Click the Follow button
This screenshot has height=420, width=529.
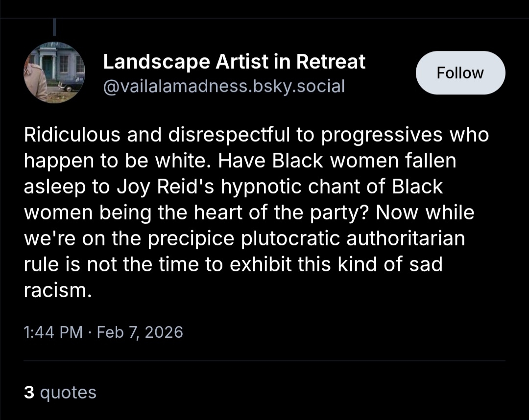tap(460, 73)
